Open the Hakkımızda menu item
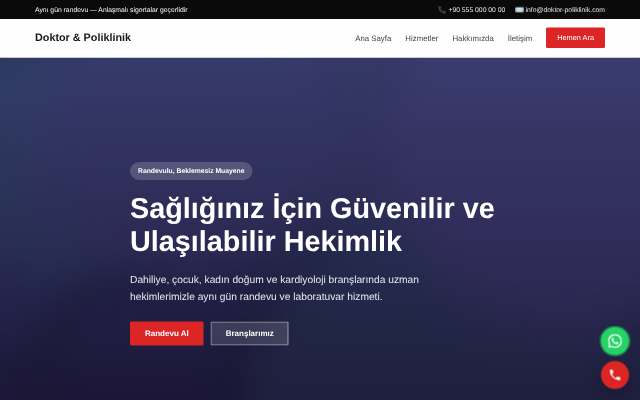 coord(473,38)
